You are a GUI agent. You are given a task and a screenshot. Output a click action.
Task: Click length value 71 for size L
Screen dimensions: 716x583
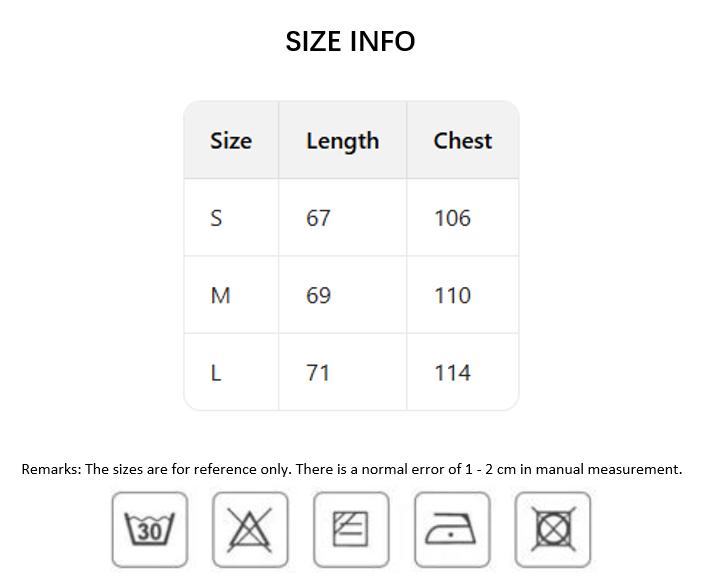(x=318, y=373)
